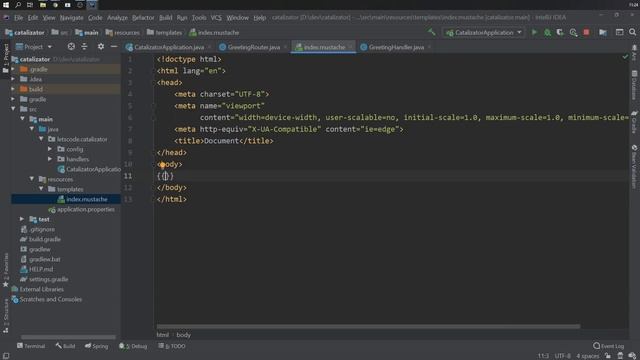Image resolution: width=640 pixels, height=360 pixels.
Task: Open Windows Start menu
Action: 6,4
